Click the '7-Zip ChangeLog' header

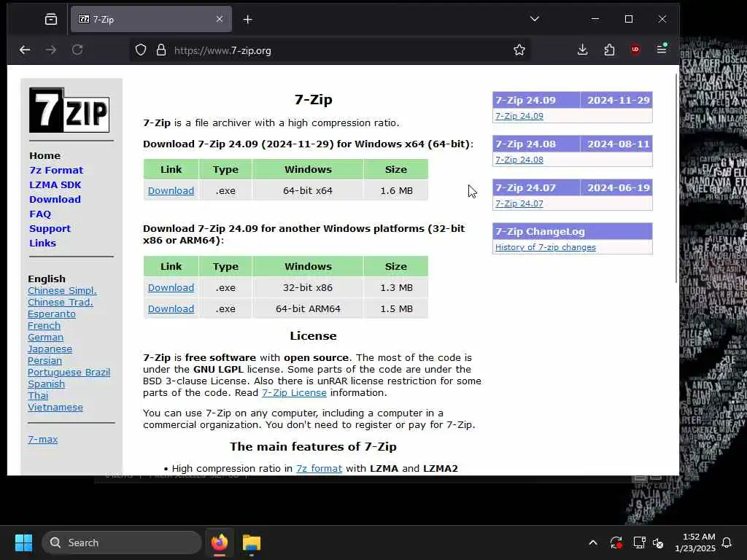click(573, 231)
